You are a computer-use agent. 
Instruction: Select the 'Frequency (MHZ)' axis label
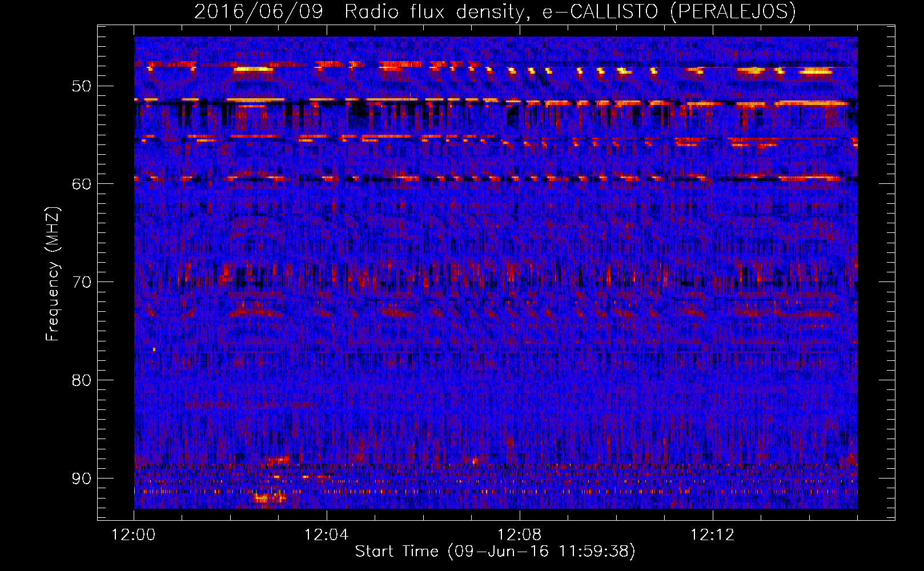[x=53, y=274]
